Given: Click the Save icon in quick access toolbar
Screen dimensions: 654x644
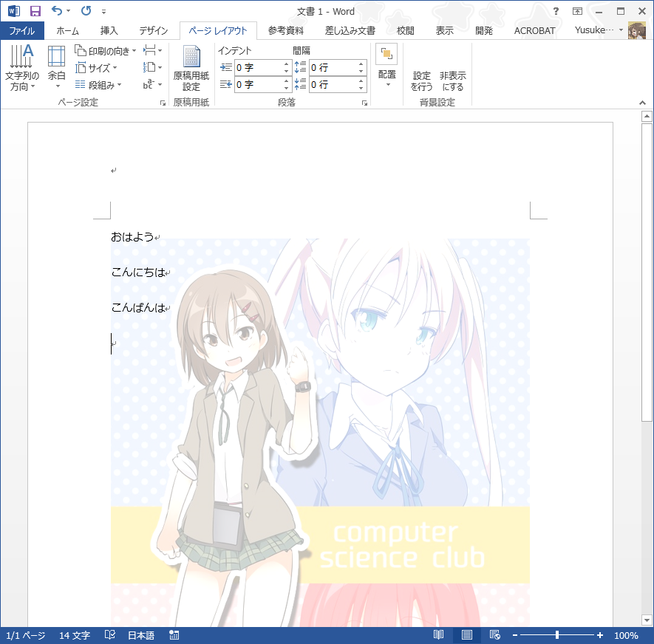Looking at the screenshot, I should point(35,11).
